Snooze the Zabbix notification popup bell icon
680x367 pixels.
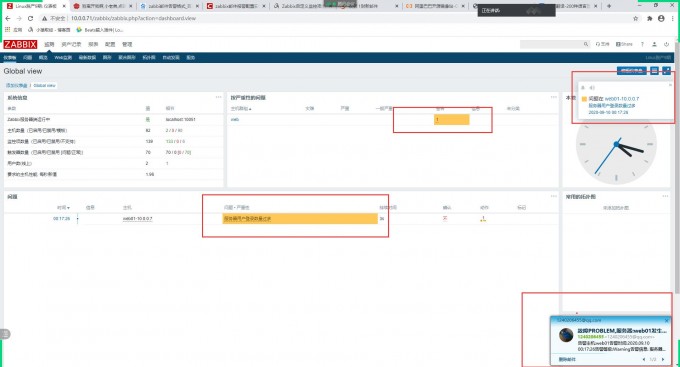tap(583, 88)
